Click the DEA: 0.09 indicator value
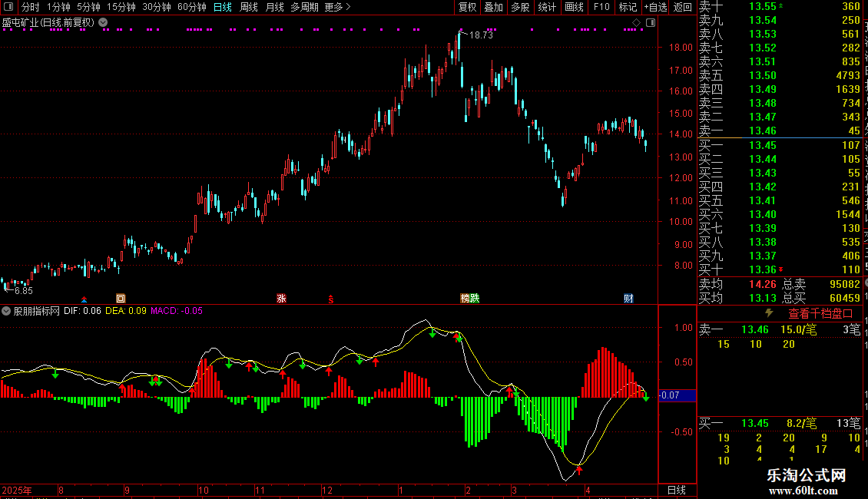This screenshot has width=868, height=499. coord(126,311)
